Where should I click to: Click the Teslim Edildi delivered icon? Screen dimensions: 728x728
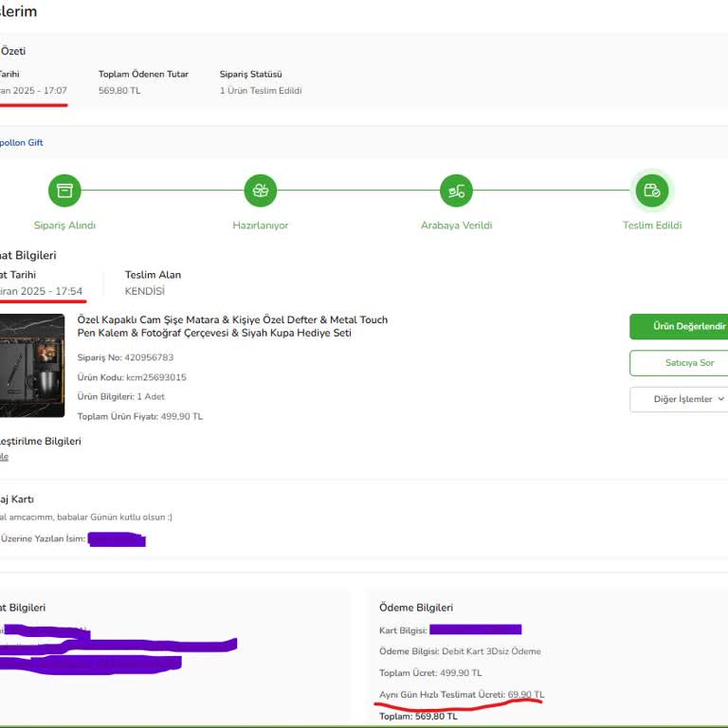651,191
